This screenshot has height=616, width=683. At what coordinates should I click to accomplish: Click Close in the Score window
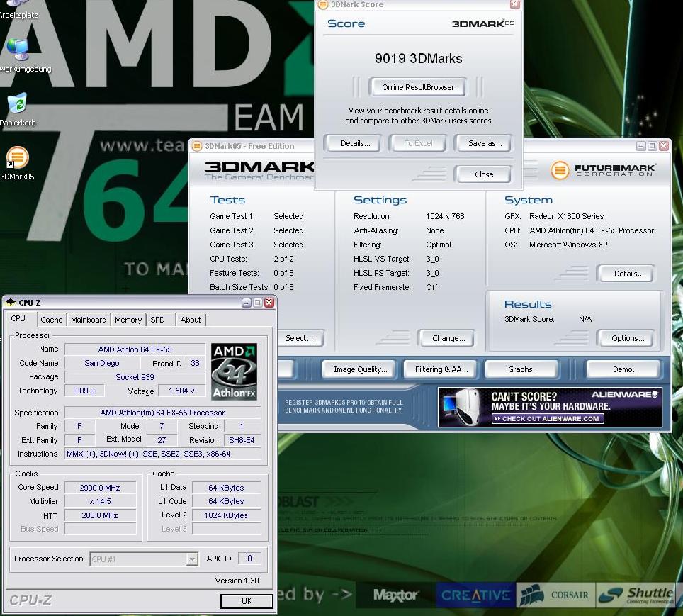click(x=483, y=174)
